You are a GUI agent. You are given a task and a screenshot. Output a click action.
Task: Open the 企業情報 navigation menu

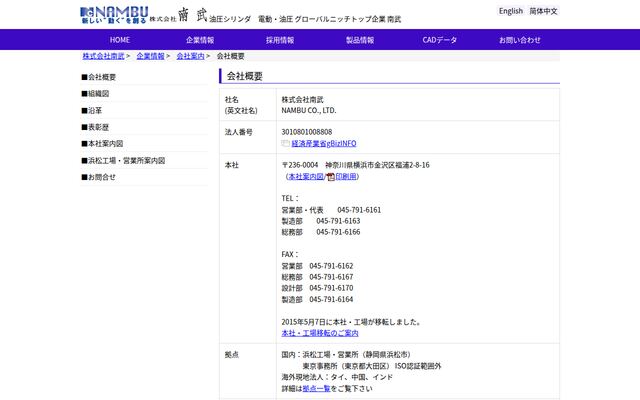coord(200,40)
